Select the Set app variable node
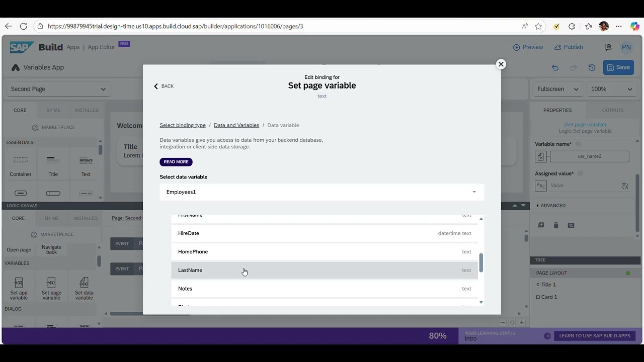The width and height of the screenshot is (644, 362). click(x=19, y=289)
